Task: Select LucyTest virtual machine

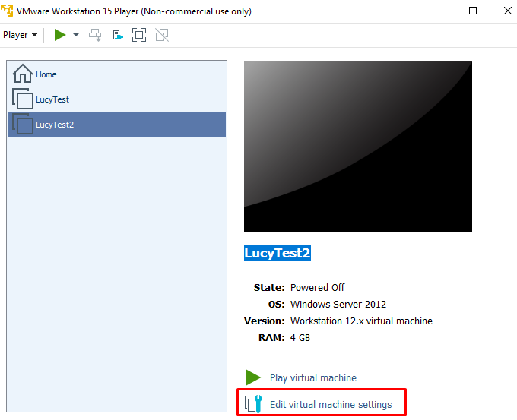Action: pos(116,99)
